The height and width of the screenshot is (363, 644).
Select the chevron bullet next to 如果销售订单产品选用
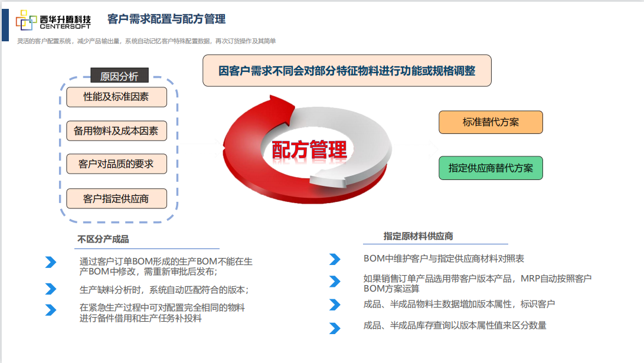pyautogui.click(x=335, y=281)
